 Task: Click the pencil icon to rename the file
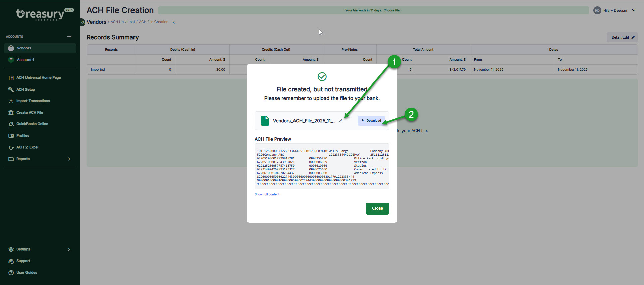tap(340, 121)
